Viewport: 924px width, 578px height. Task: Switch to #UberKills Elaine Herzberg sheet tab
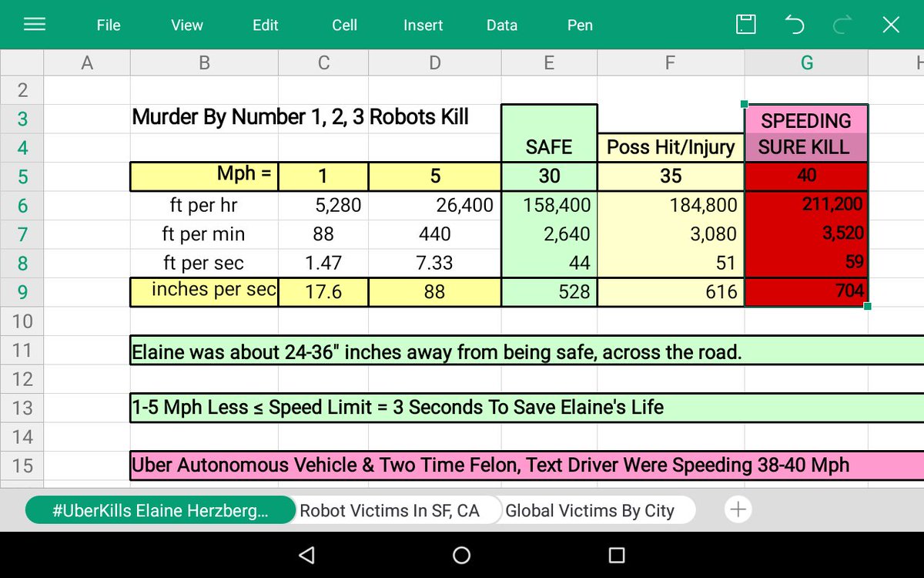pyautogui.click(x=160, y=510)
